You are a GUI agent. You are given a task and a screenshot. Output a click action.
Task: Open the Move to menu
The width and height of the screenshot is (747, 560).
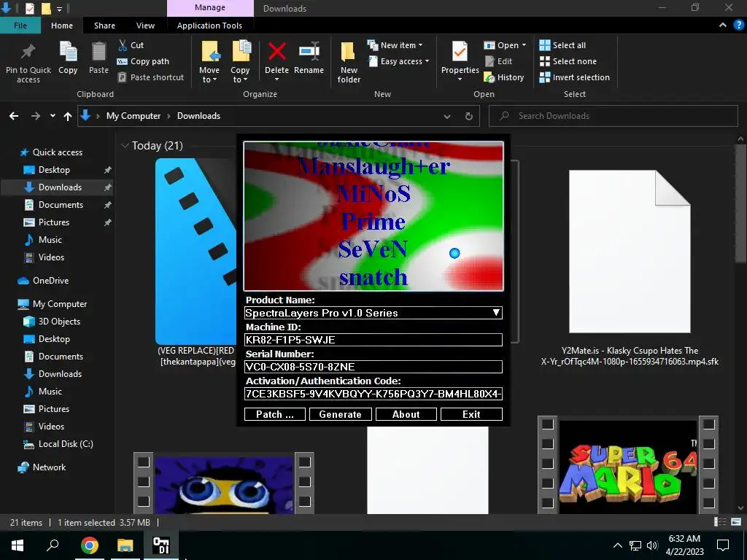209,62
